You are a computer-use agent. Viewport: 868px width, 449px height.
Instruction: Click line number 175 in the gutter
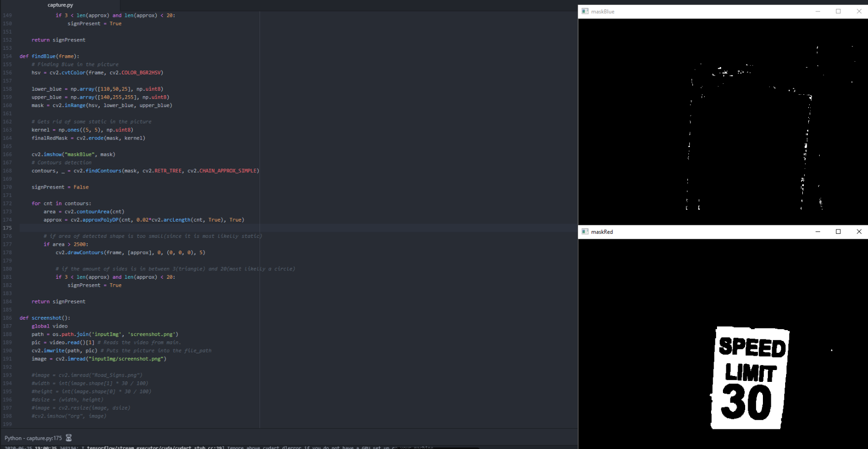(7, 228)
